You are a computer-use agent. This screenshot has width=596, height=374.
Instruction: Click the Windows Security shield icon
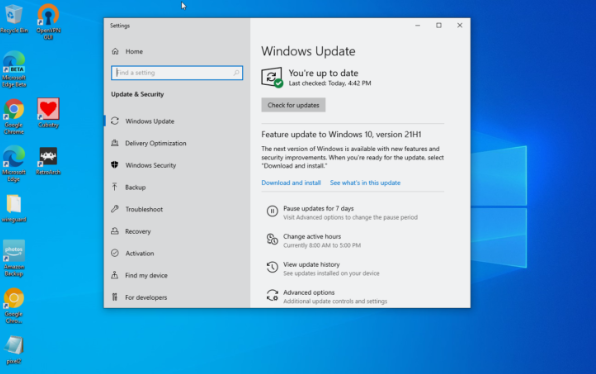pos(115,165)
